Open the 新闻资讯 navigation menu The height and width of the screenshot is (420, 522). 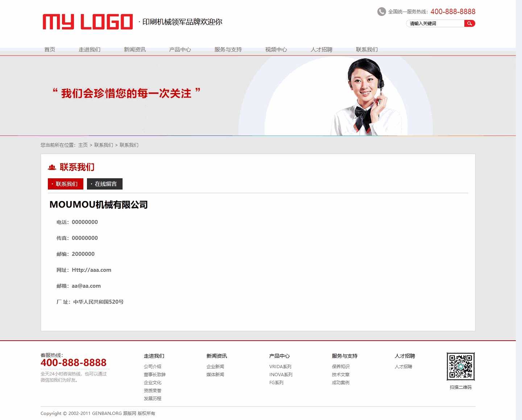click(134, 50)
